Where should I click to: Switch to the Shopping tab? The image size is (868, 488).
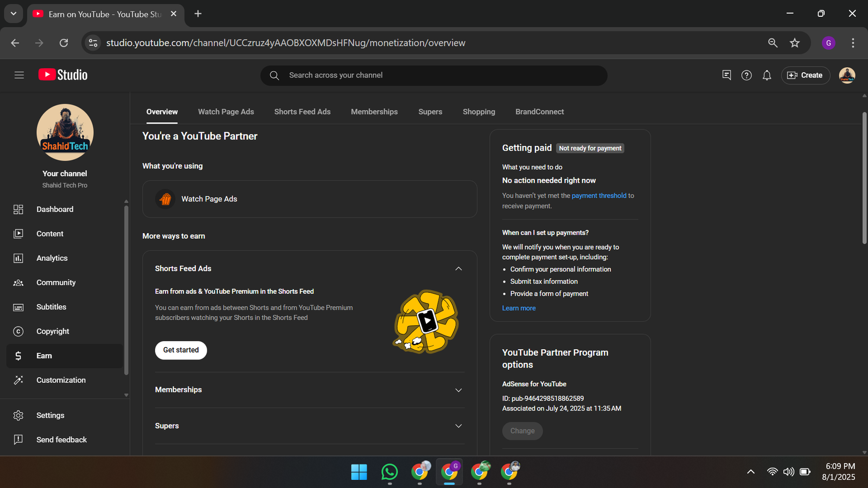click(479, 112)
